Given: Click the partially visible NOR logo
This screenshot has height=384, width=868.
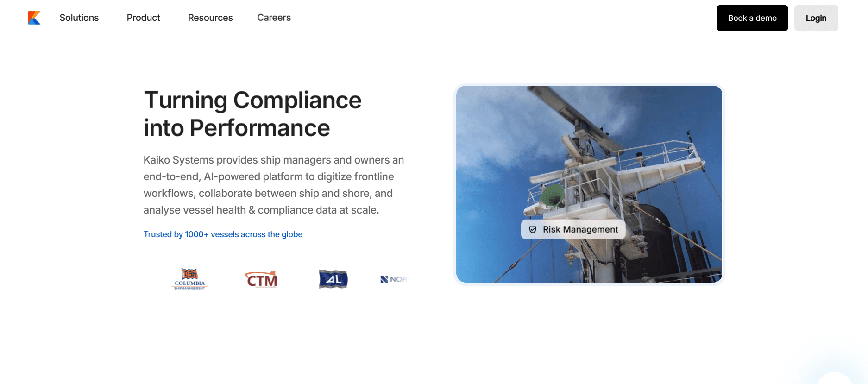Looking at the screenshot, I should (394, 279).
